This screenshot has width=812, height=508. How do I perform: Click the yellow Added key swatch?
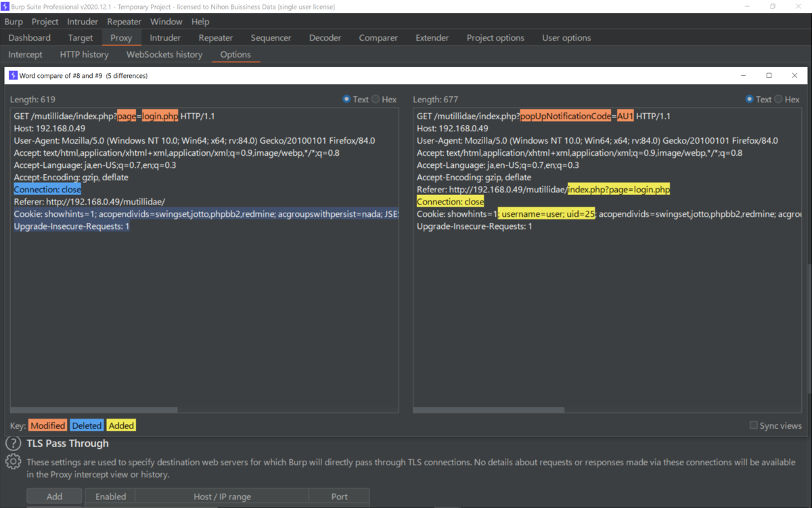[x=121, y=425]
